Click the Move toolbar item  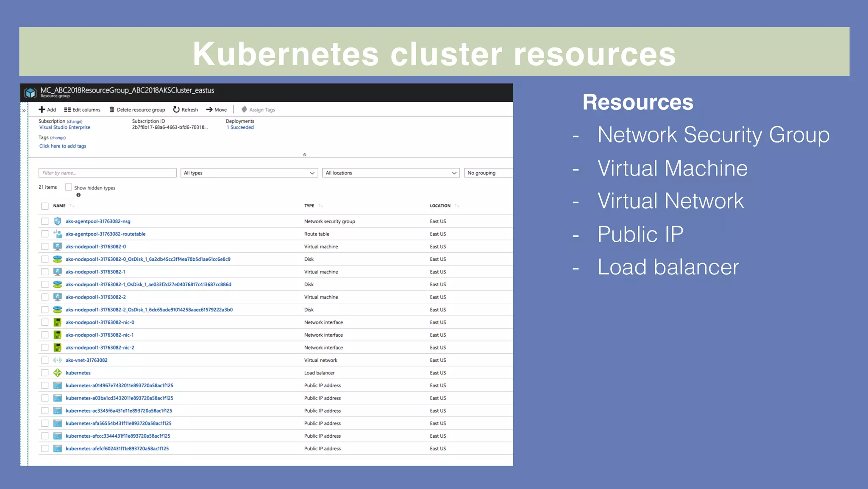point(217,109)
